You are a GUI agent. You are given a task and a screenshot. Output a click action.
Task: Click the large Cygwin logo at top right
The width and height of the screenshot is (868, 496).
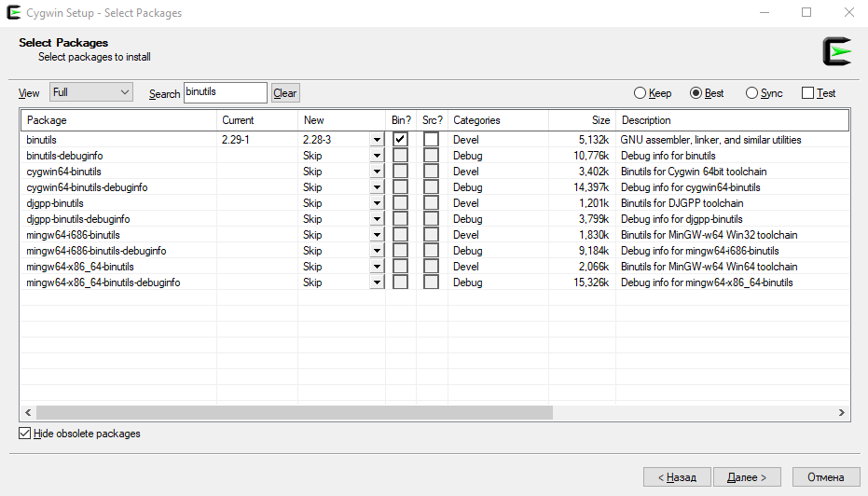[836, 51]
